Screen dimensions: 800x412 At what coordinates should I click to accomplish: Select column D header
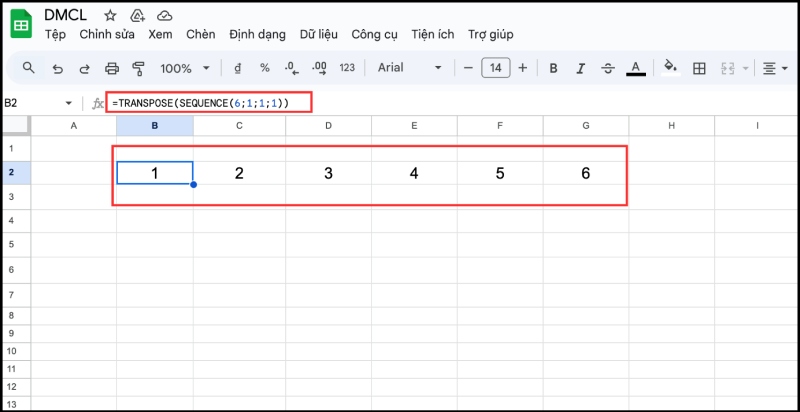click(x=329, y=125)
